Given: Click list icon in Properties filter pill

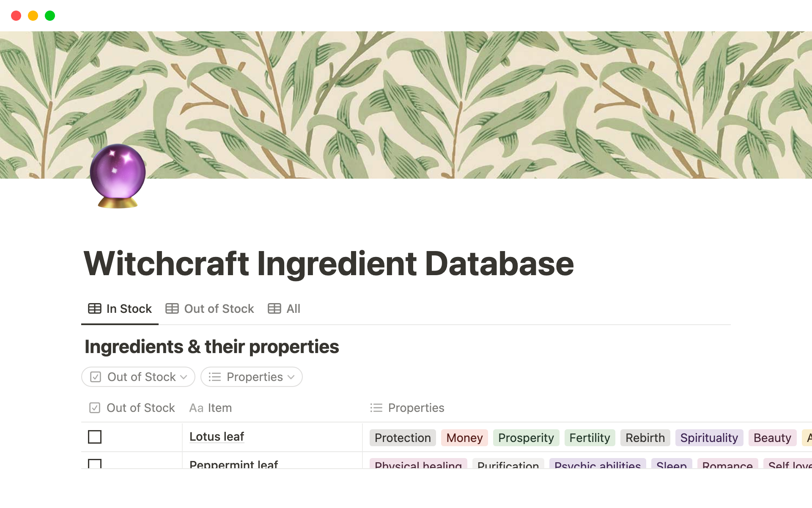Looking at the screenshot, I should pyautogui.click(x=215, y=377).
